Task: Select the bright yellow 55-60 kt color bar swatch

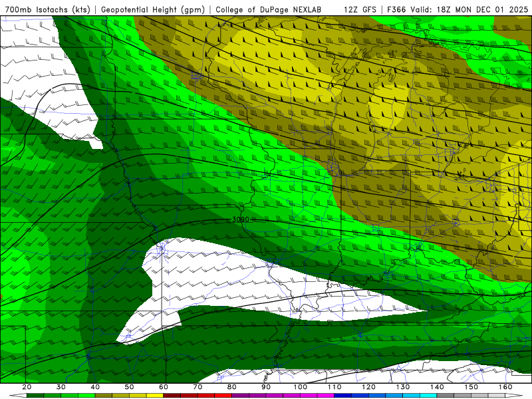Action: coord(155,396)
